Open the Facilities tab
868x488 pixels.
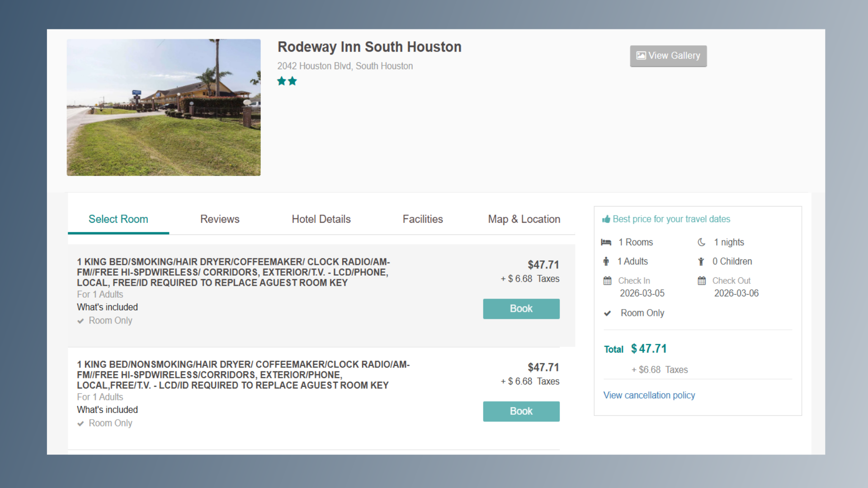tap(423, 219)
